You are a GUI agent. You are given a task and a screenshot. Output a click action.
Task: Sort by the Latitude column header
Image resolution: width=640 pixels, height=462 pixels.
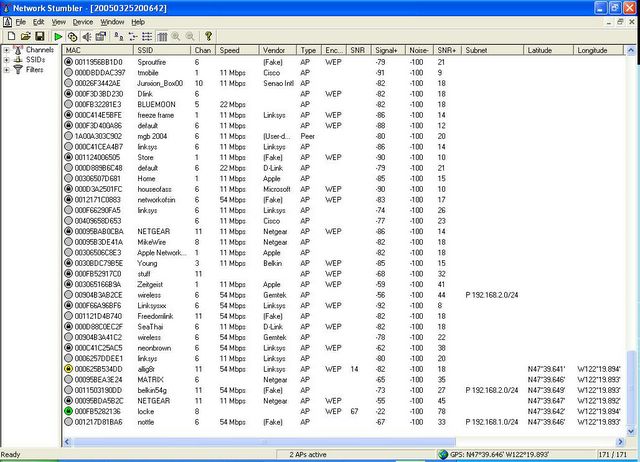(x=548, y=50)
